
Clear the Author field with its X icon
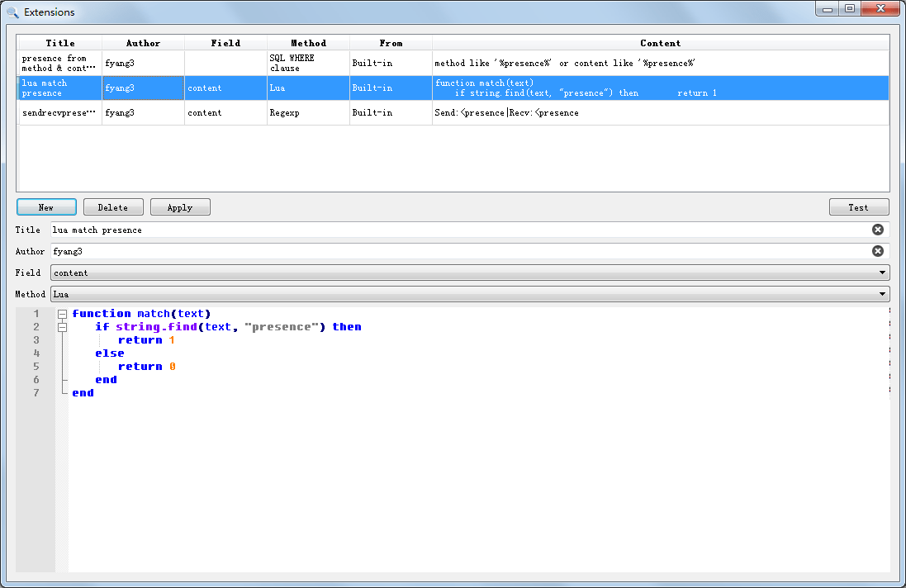point(877,251)
